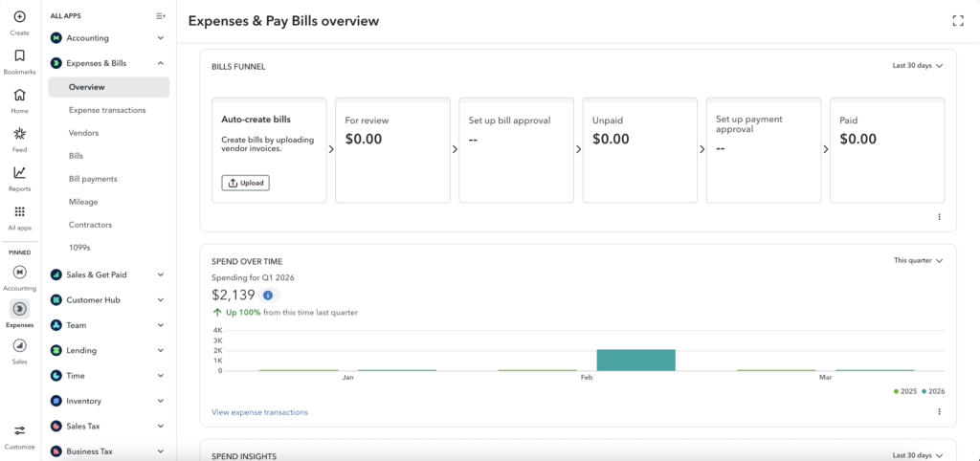
Task: Click the February 2026 spending bar
Action: tap(636, 361)
